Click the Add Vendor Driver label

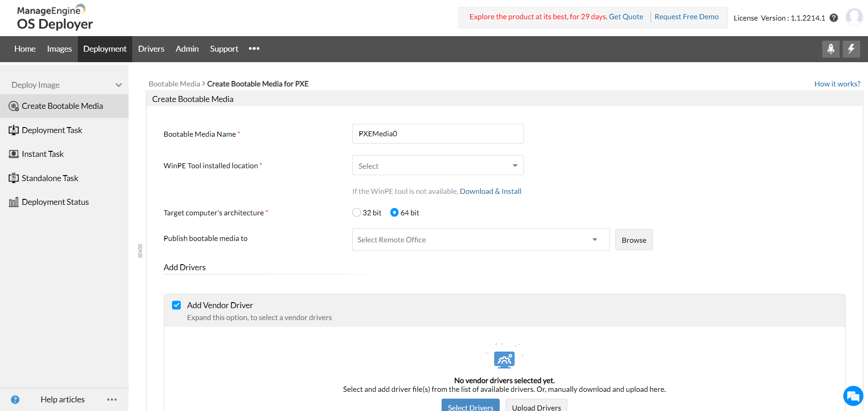coord(220,305)
